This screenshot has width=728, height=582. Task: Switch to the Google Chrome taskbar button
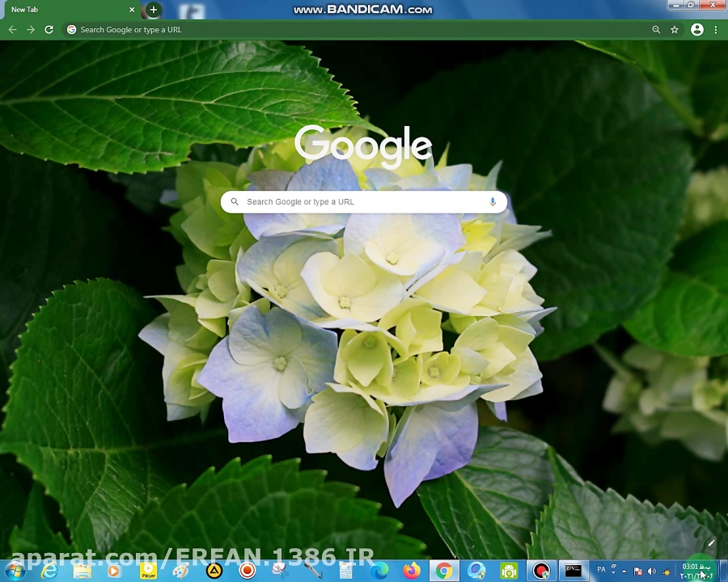444,571
